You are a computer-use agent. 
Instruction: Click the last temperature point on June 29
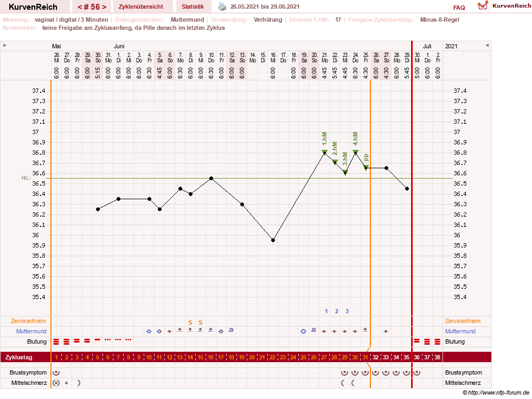[x=407, y=188]
